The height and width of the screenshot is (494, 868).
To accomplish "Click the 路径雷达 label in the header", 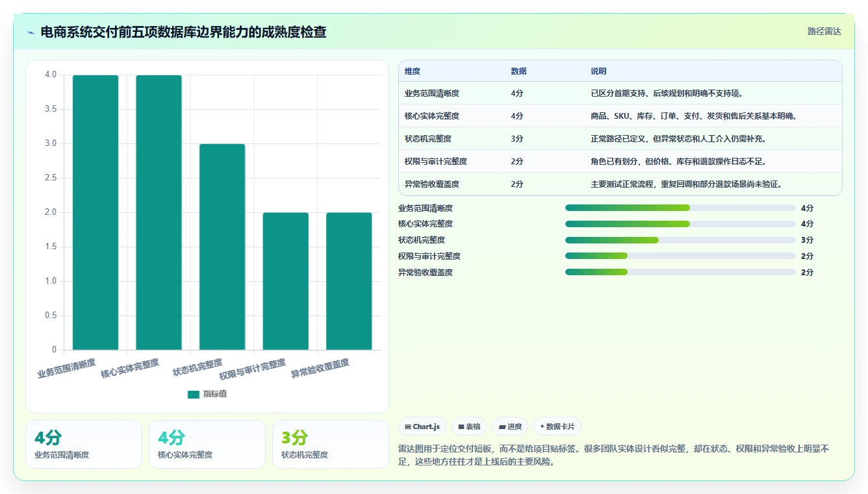I will coord(824,31).
